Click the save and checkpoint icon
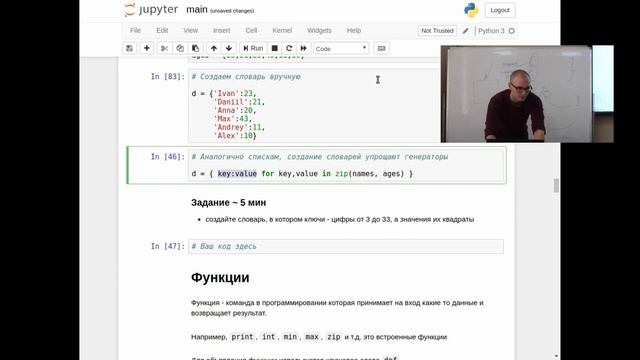 tap(129, 48)
